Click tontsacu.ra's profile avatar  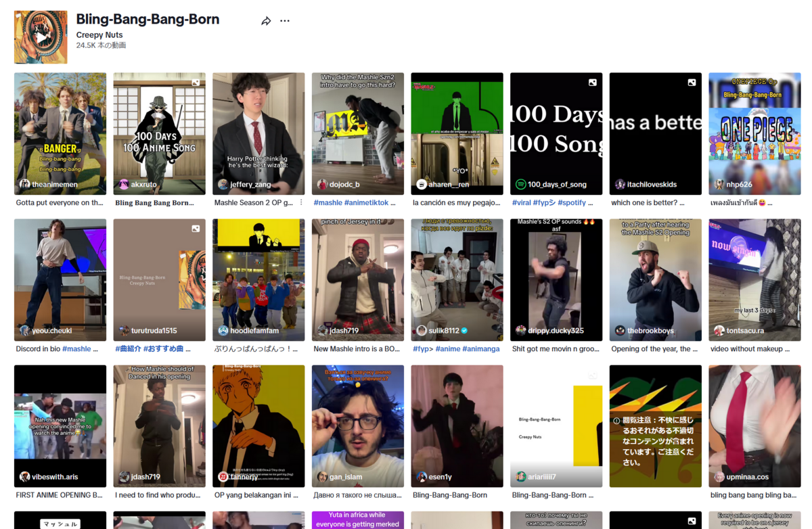(x=719, y=331)
